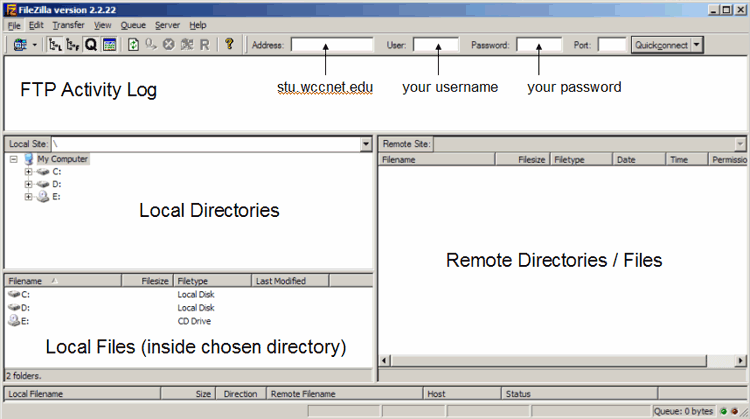Screen dimensions: 750x419
Task: Open the Quickconnect history dropdown arrow
Action: tap(697, 45)
